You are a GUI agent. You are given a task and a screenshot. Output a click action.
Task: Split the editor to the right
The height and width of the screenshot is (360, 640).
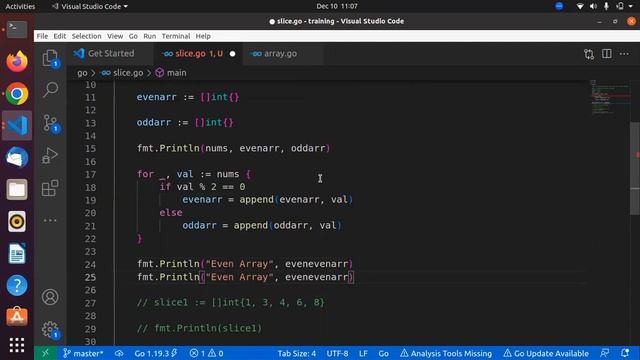click(607, 53)
